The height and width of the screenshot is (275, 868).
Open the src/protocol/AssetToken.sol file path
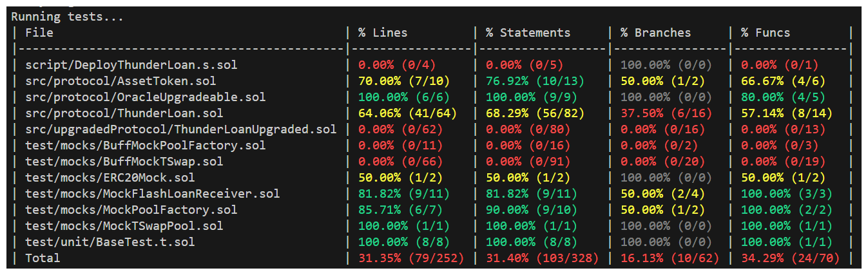[121, 81]
